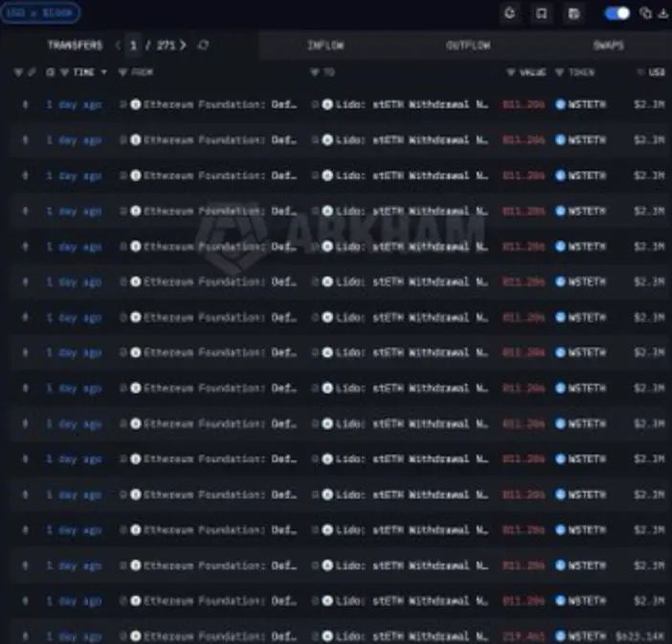This screenshot has height=644, width=672.
Task: Open the TIME sort dropdown arrow
Action: 103,72
